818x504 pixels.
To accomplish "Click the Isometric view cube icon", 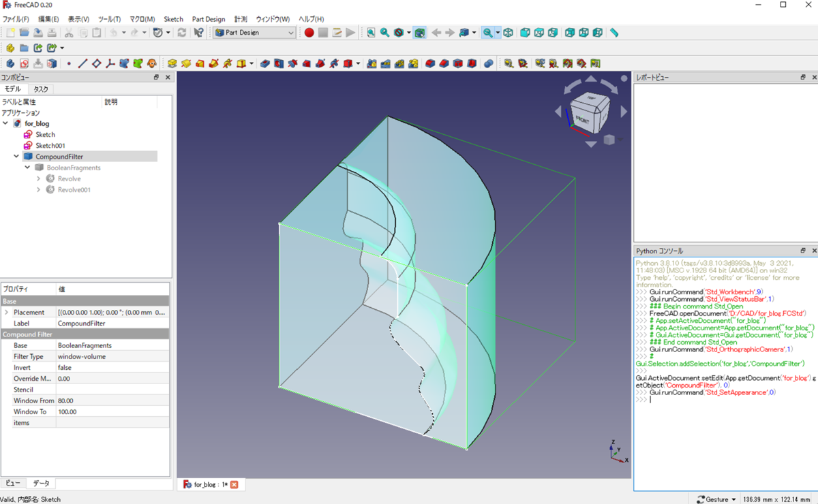I will 508,32.
